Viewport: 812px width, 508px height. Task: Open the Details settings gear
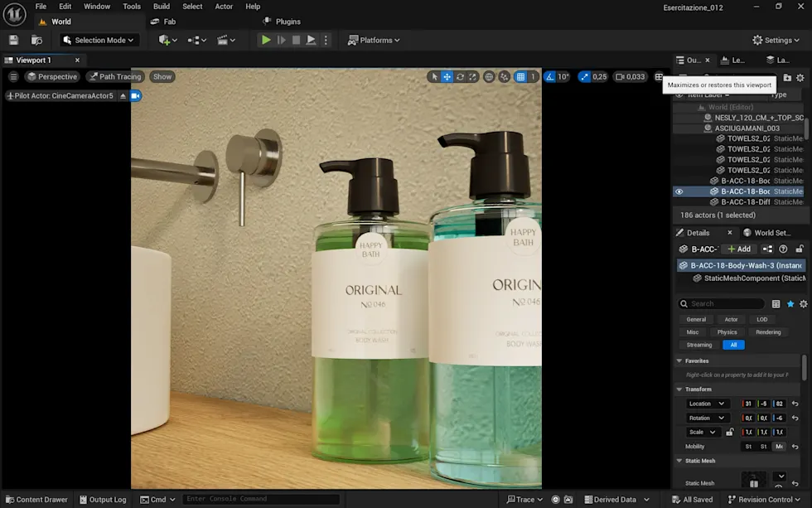[803, 304]
